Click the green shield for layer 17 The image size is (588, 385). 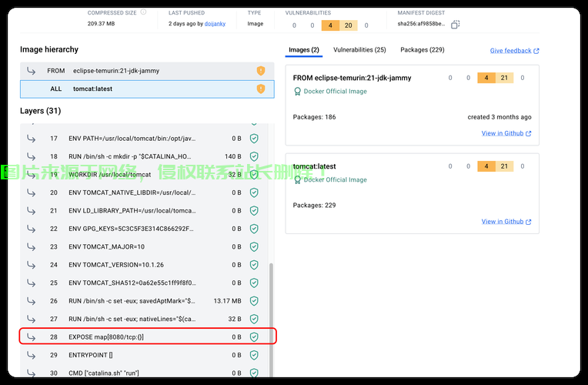coord(254,139)
